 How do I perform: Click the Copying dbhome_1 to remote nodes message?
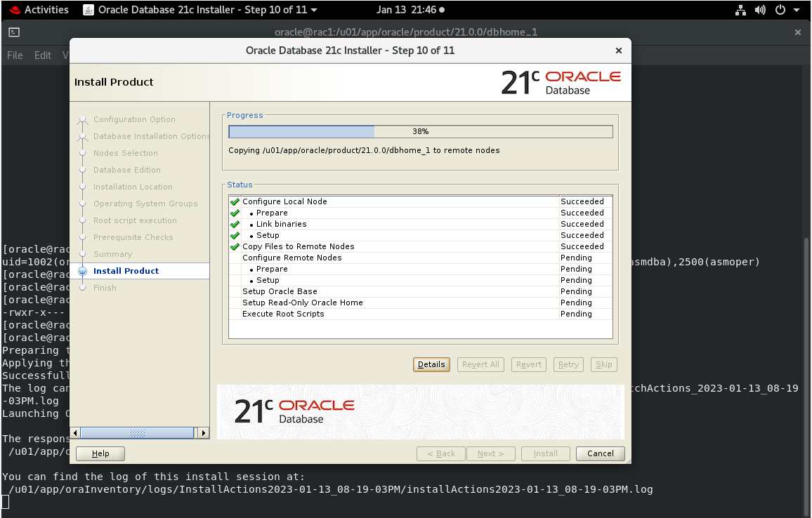click(364, 150)
